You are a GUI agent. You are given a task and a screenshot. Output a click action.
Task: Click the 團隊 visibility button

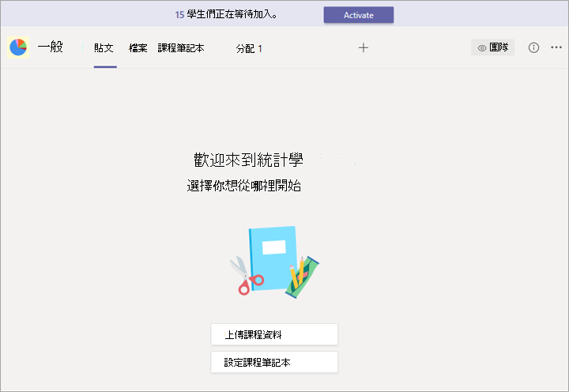[493, 47]
